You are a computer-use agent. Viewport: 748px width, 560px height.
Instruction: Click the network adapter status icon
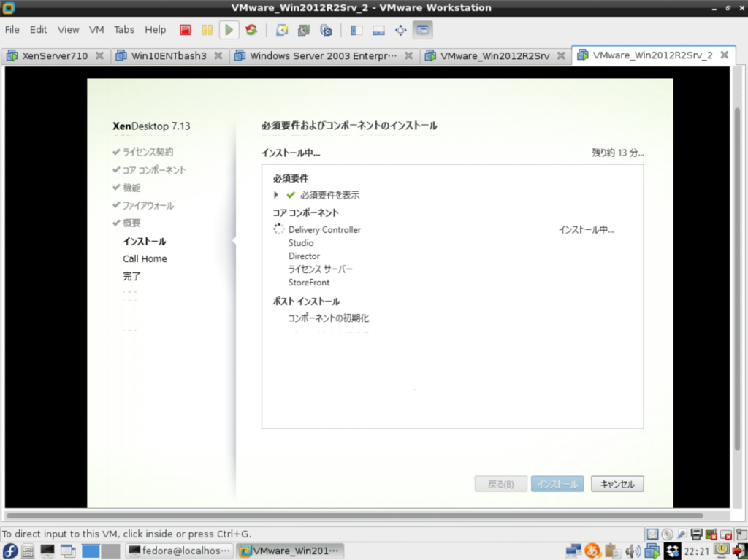point(682,534)
